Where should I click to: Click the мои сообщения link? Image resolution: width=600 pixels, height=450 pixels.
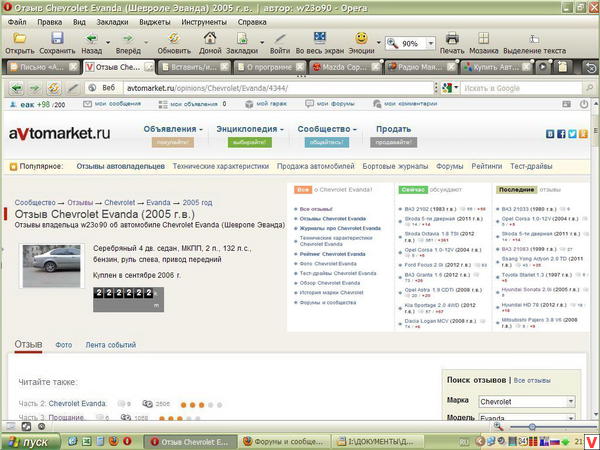(112, 104)
